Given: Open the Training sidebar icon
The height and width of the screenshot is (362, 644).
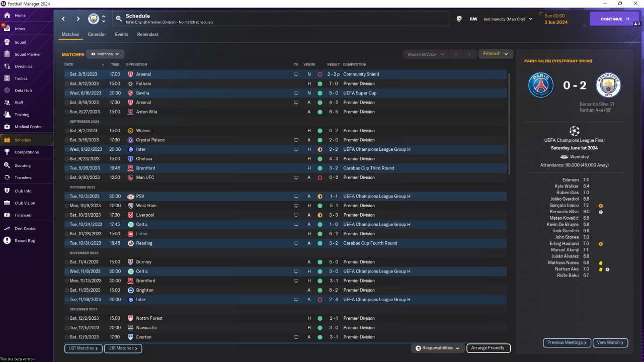Looking at the screenshot, I should coord(7,115).
